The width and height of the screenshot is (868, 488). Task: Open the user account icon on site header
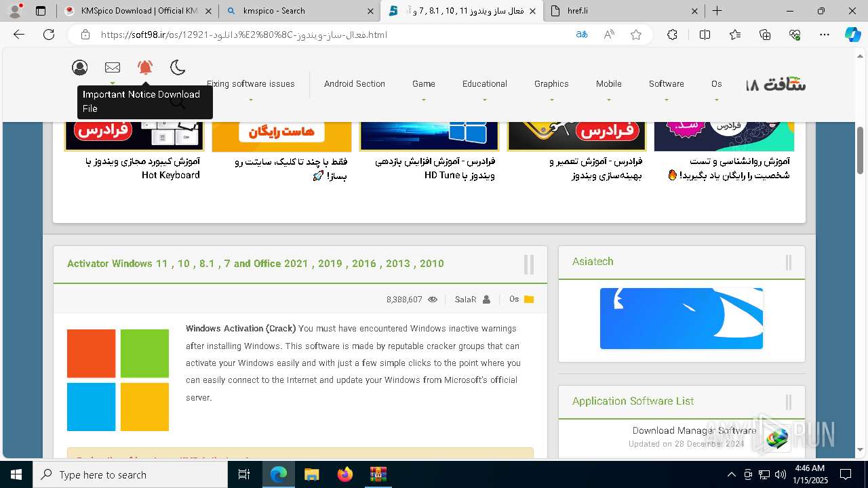coord(80,67)
